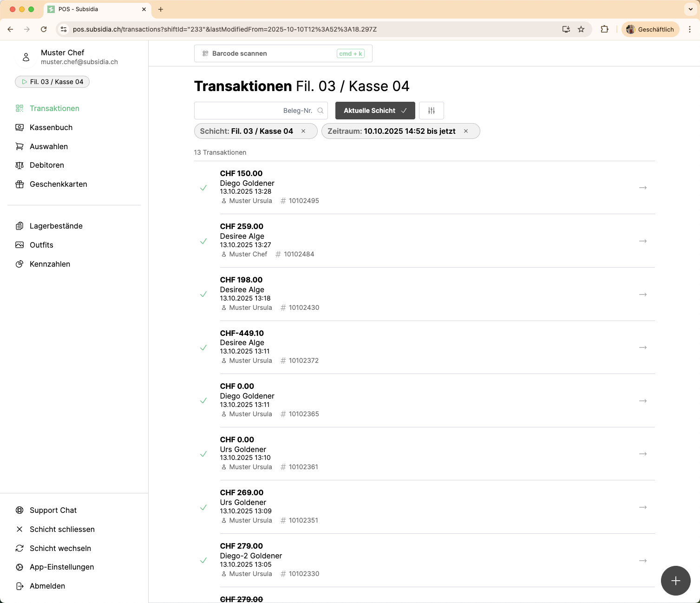Open arrow for transaction 10102495
Screen dimensions: 700x603
[642, 188]
